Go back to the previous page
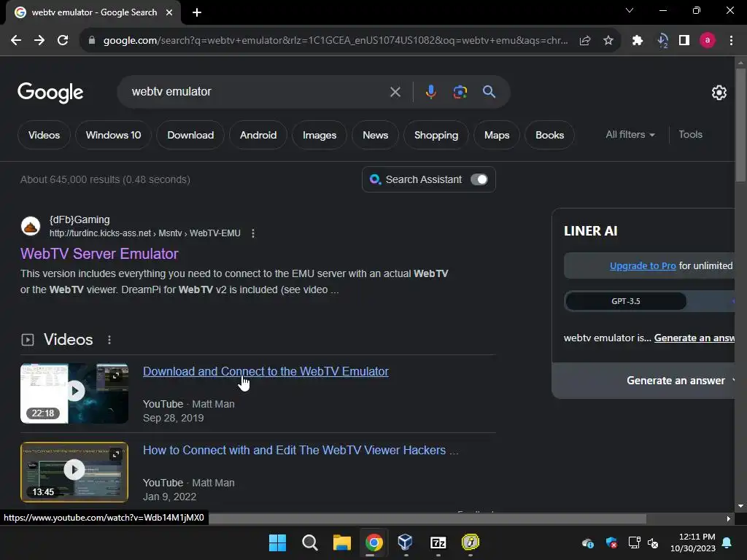The height and width of the screenshot is (560, 747). [16, 41]
